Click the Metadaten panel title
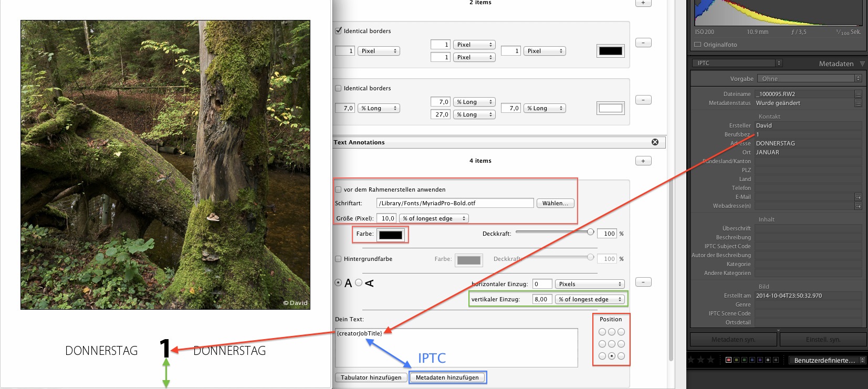The height and width of the screenshot is (389, 868). click(836, 64)
